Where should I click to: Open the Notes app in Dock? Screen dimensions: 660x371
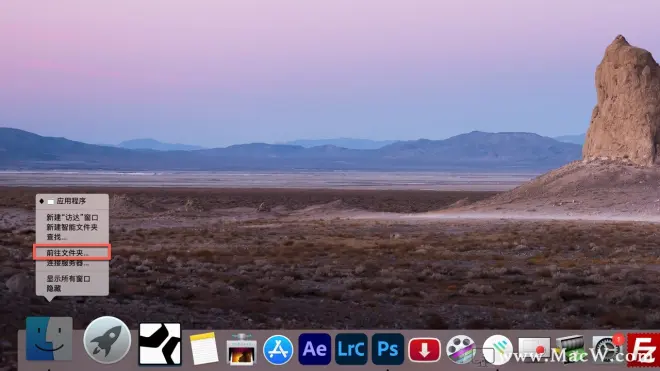pyautogui.click(x=204, y=348)
